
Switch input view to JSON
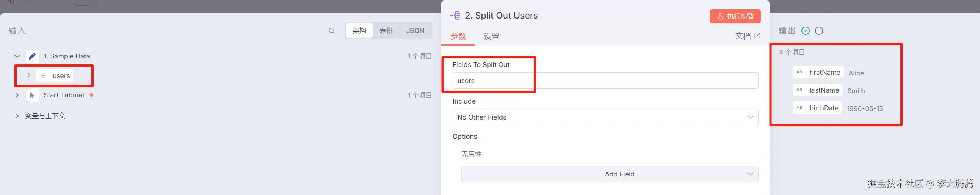(415, 31)
